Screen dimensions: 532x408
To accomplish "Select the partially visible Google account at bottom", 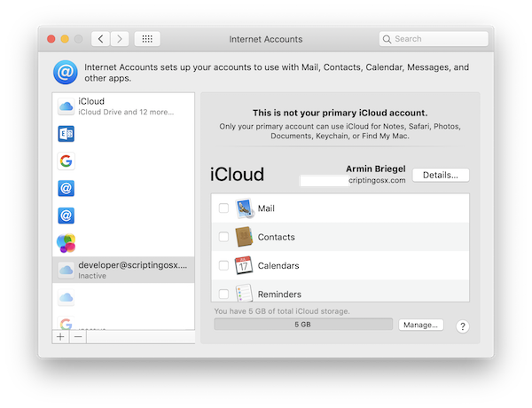I will pyautogui.click(x=66, y=323).
